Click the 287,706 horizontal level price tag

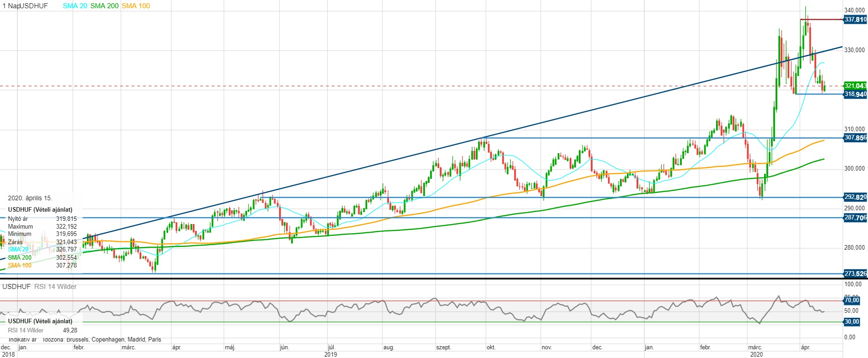[855, 218]
